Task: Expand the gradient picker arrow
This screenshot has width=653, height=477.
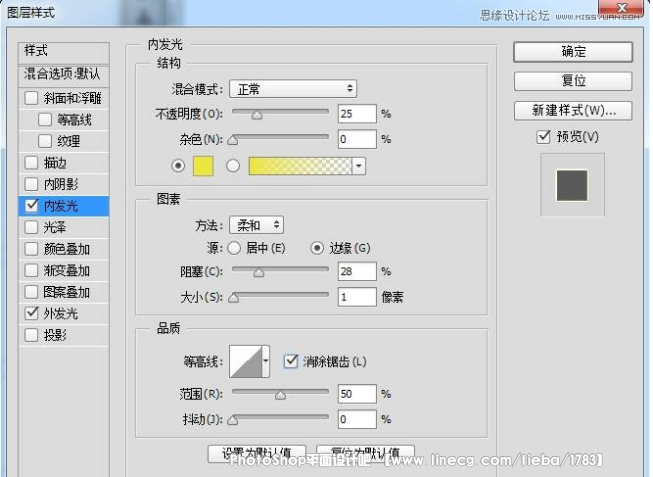Action: coord(359,166)
